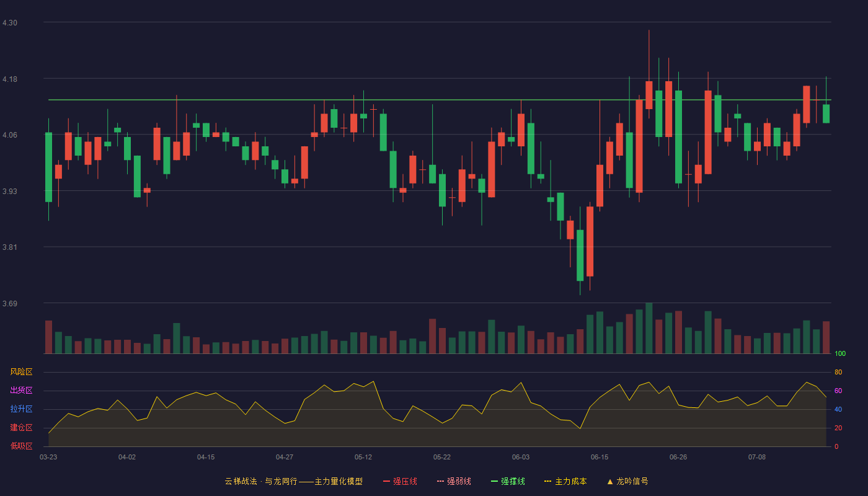The height and width of the screenshot is (496, 868).
Task: Click the 06-03 date label
Action: (x=521, y=457)
